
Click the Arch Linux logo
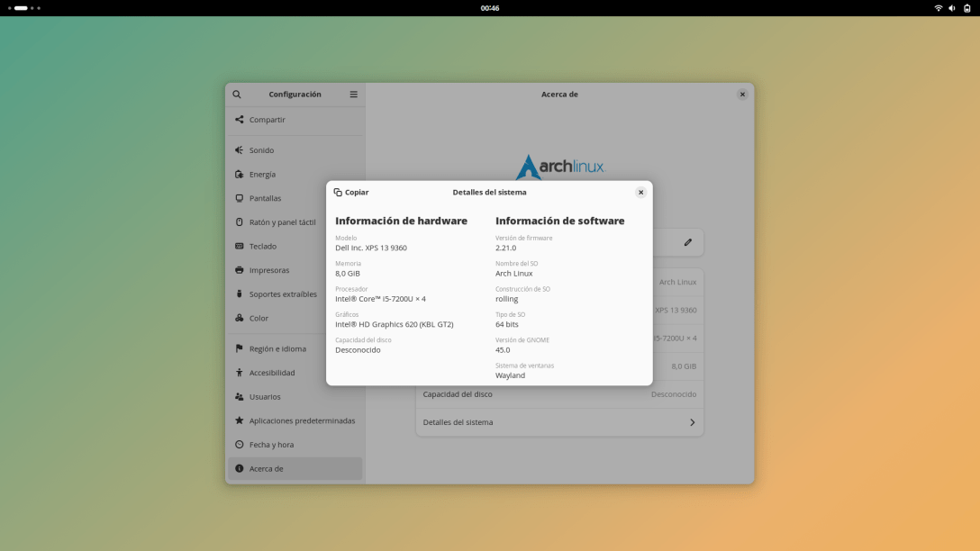[x=560, y=167]
